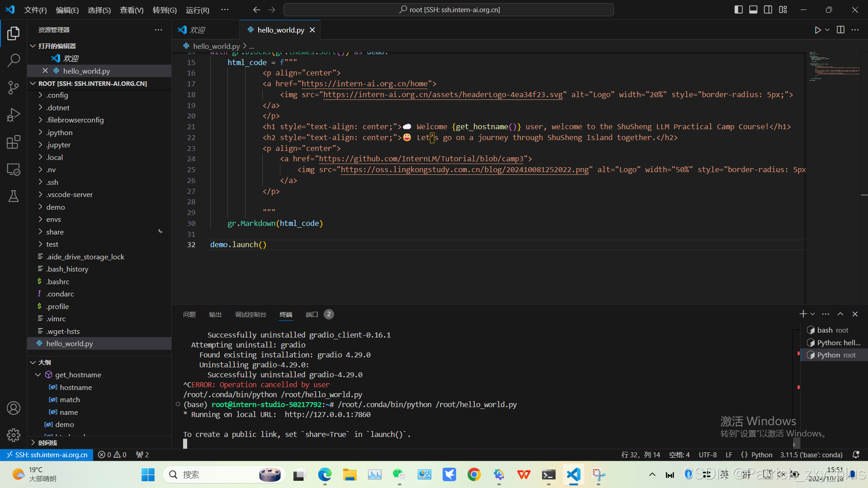Open Remote Explorer view
This screenshot has width=868, height=488.
[14, 169]
